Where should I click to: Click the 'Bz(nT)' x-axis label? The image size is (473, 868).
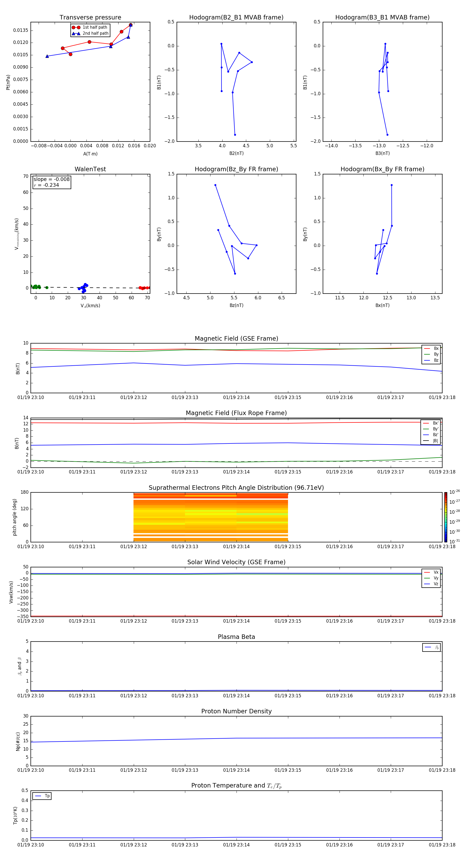point(236,305)
